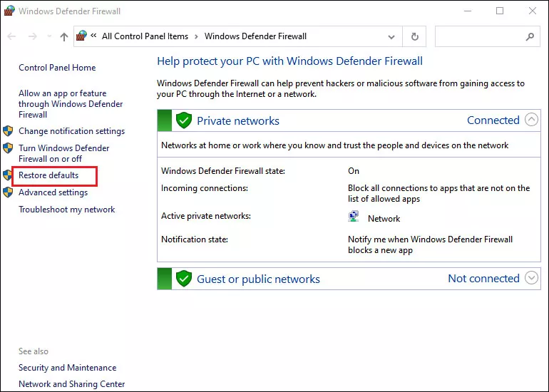Open Troubleshoot my network
This screenshot has height=392, width=549.
coord(67,210)
